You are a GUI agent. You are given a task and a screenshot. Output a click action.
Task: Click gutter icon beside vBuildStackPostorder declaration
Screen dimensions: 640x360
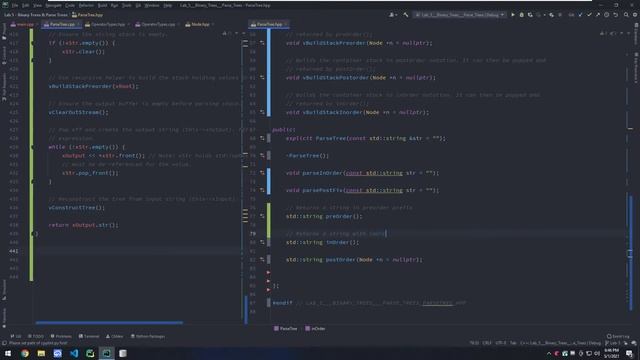(x=262, y=78)
